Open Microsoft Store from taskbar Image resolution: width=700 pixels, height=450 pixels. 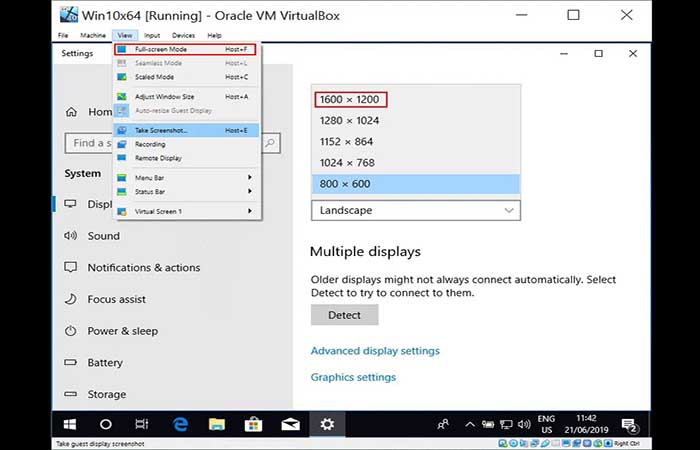(254, 424)
